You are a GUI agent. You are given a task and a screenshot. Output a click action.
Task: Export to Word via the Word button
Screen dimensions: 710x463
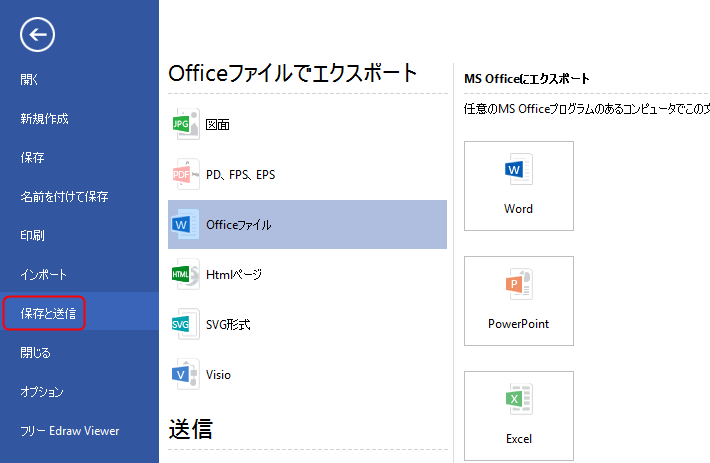(518, 186)
